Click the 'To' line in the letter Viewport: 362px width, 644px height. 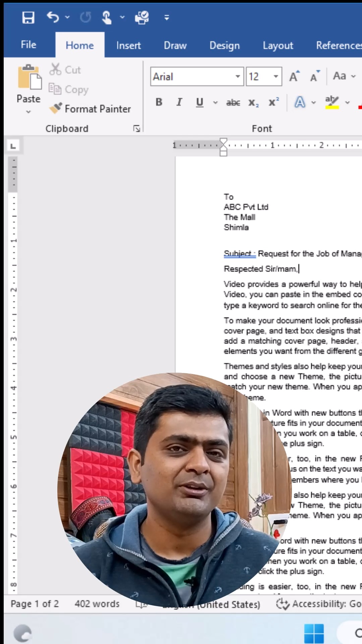click(x=229, y=197)
